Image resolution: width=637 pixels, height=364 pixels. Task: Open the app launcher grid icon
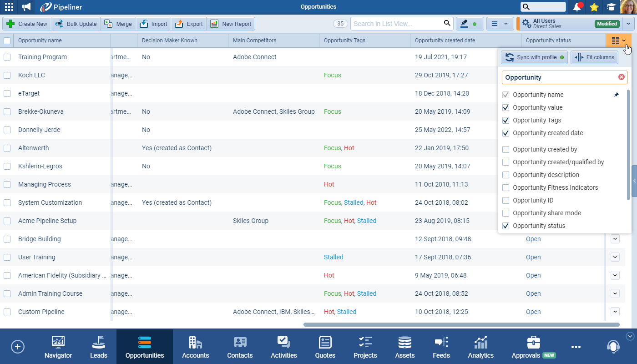[x=9, y=7]
